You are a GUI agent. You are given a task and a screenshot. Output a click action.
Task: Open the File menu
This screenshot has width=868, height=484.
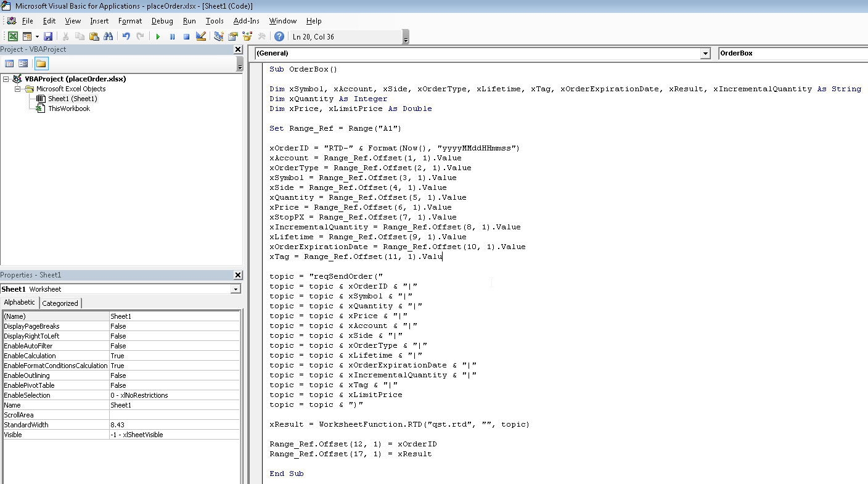pos(27,21)
